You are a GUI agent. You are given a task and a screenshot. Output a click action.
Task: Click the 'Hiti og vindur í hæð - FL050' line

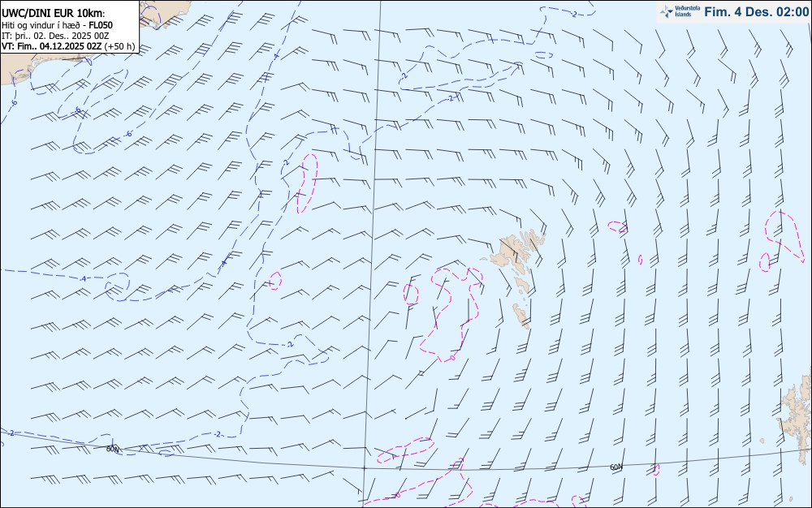(x=57, y=25)
